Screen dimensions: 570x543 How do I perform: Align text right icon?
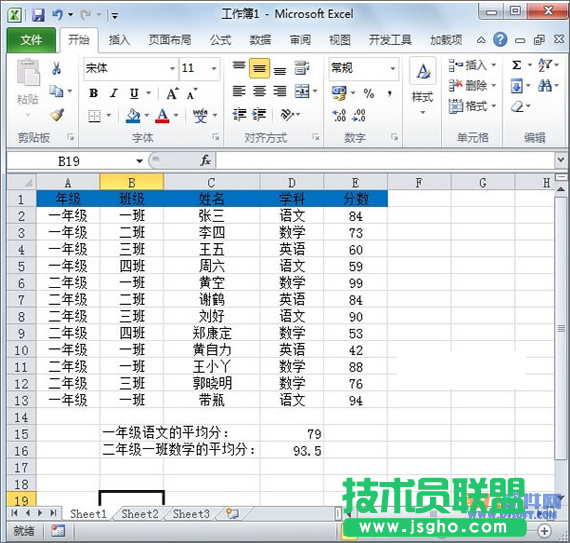pos(280,91)
